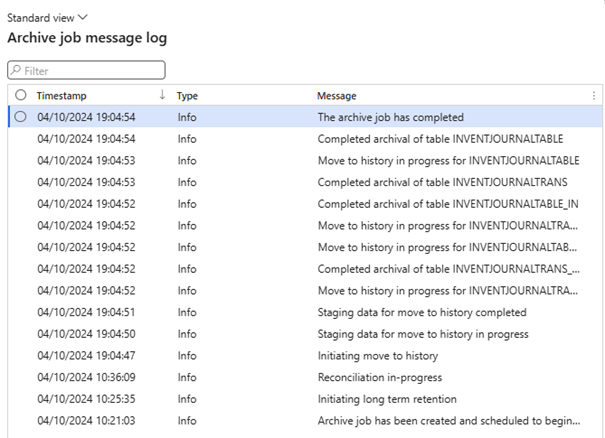This screenshot has height=438, width=605.
Task: Open the grid column options icon
Action: click(593, 96)
